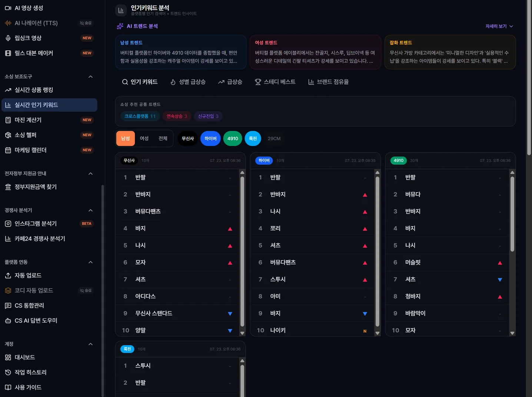Toggle the 하이버 platform chip
This screenshot has height=397, width=532.
tap(210, 139)
